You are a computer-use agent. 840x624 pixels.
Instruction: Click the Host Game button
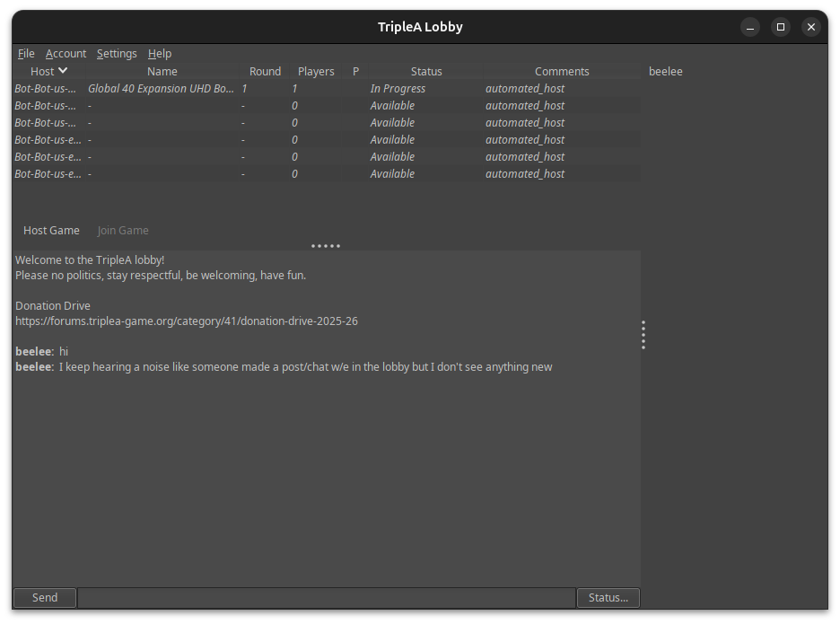pyautogui.click(x=51, y=231)
